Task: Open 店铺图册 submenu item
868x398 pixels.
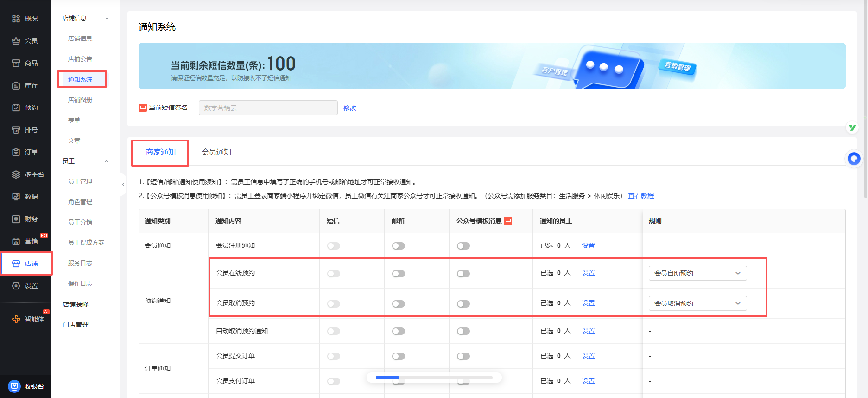Action: pos(80,100)
